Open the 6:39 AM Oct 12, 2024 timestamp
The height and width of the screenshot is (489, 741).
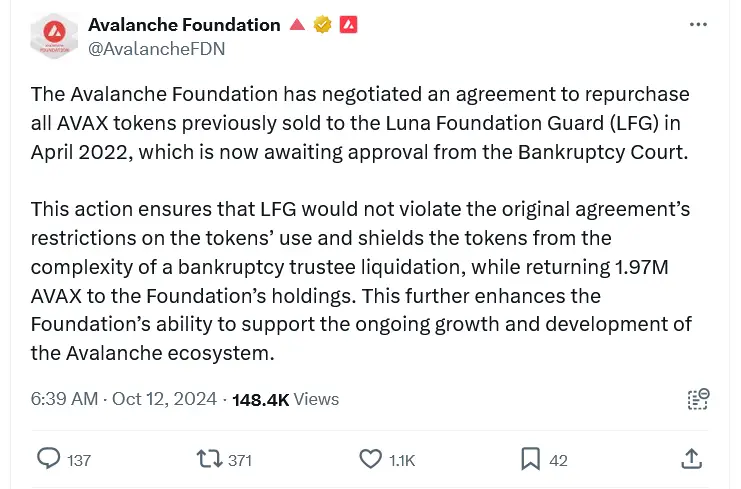point(124,399)
